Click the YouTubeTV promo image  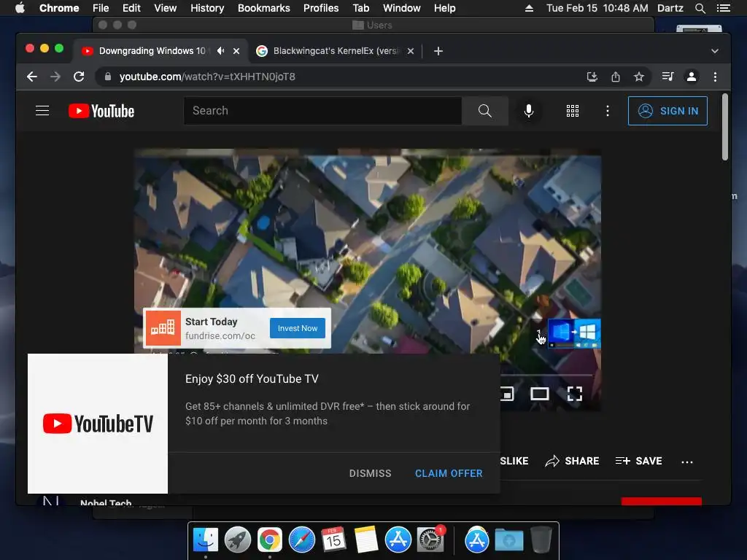click(98, 424)
